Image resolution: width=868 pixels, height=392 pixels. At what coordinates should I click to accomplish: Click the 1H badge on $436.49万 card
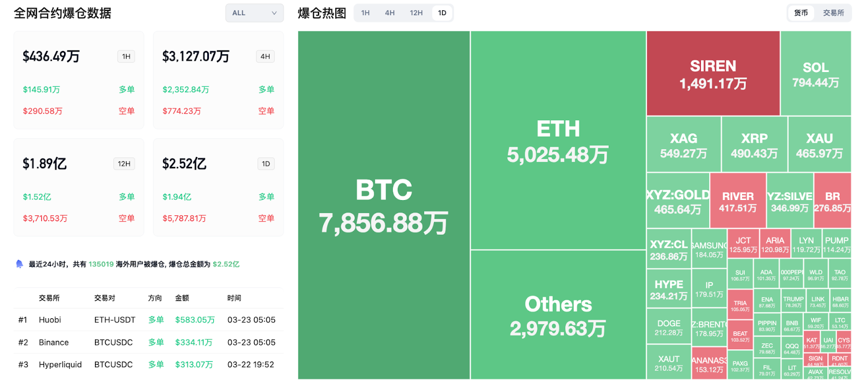point(126,56)
